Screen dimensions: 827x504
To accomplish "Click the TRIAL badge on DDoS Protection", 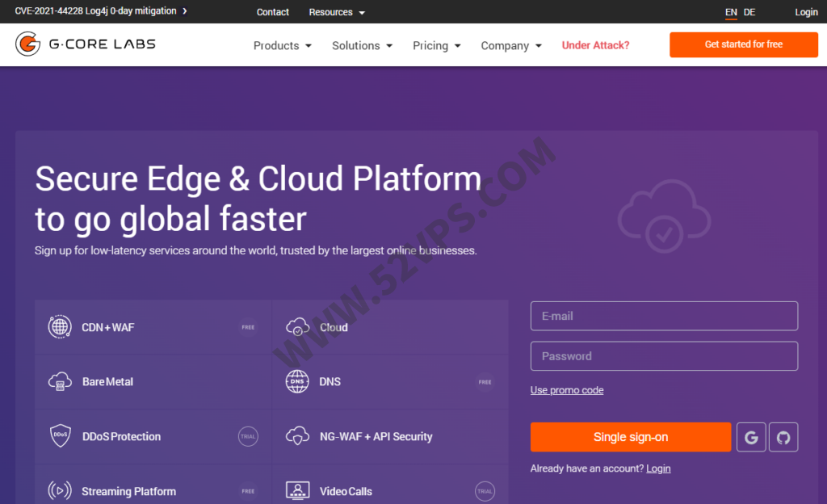I will click(248, 436).
